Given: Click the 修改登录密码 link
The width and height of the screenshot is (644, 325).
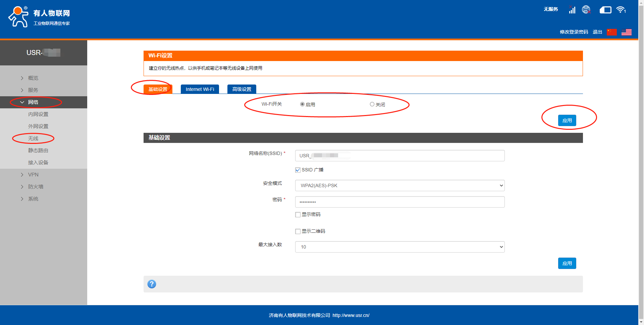Looking at the screenshot, I should point(574,32).
